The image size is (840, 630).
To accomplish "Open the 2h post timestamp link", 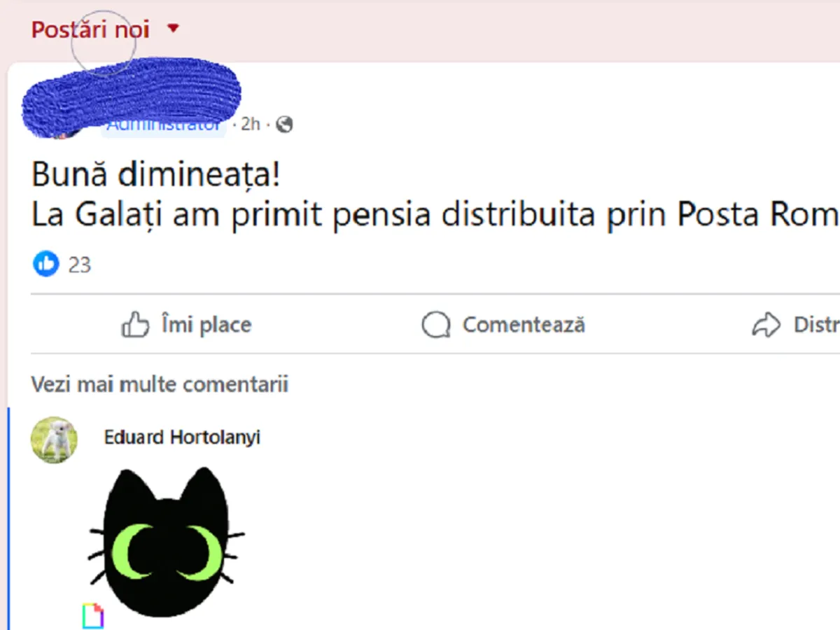I will 251,125.
